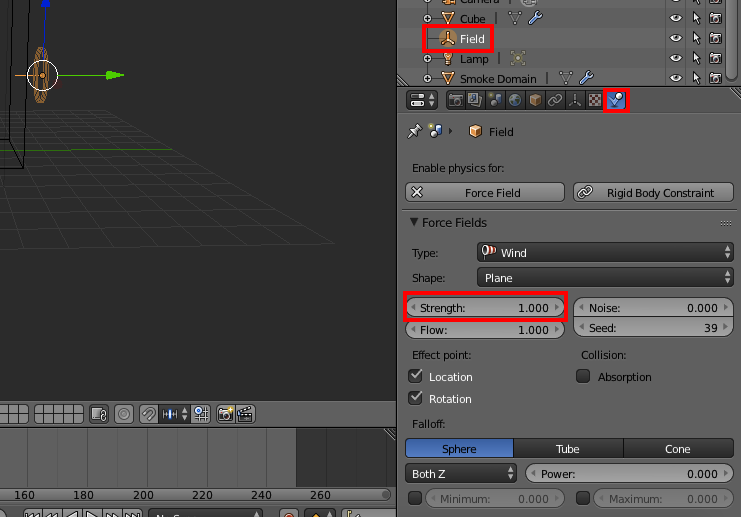Click the Lamp's light data icon
Image resolution: width=741 pixels, height=517 pixels.
tap(518, 58)
